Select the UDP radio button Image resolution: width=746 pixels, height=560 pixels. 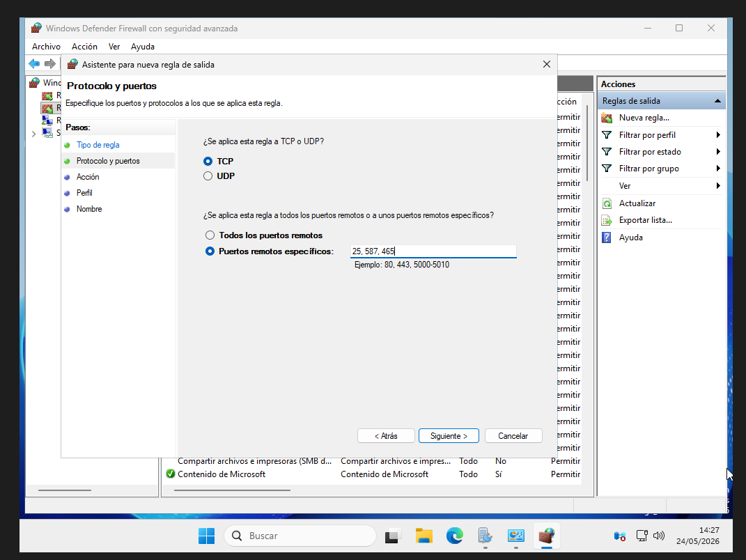tap(208, 176)
